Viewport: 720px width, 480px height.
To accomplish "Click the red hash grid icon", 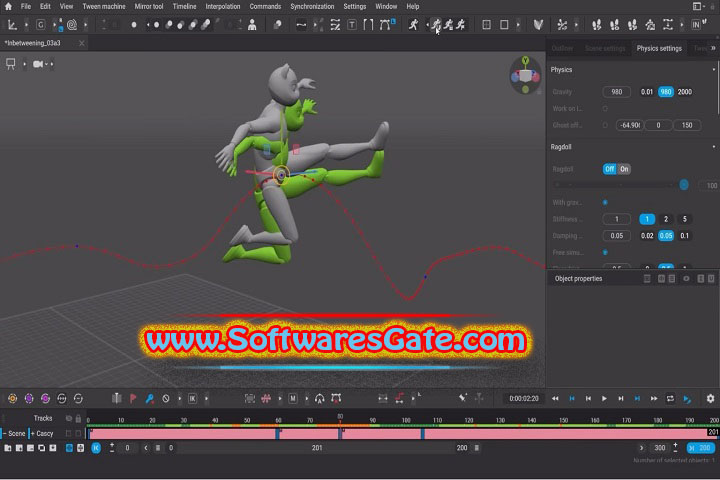I will (x=266, y=398).
